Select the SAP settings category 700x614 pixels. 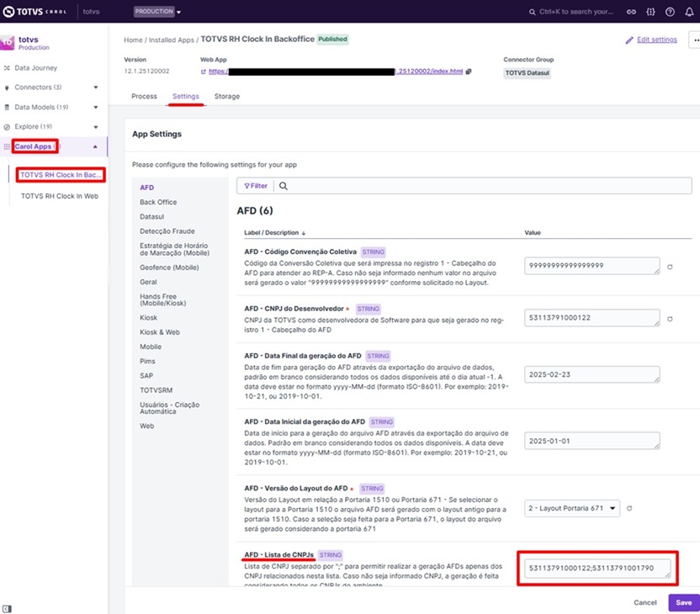click(146, 376)
